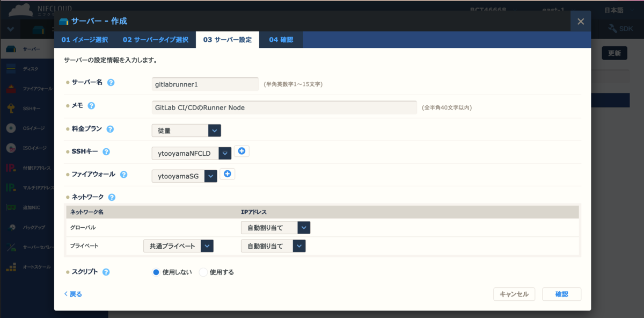
Task: Select the 使用する radio option for スクリプト
Action: click(x=202, y=272)
